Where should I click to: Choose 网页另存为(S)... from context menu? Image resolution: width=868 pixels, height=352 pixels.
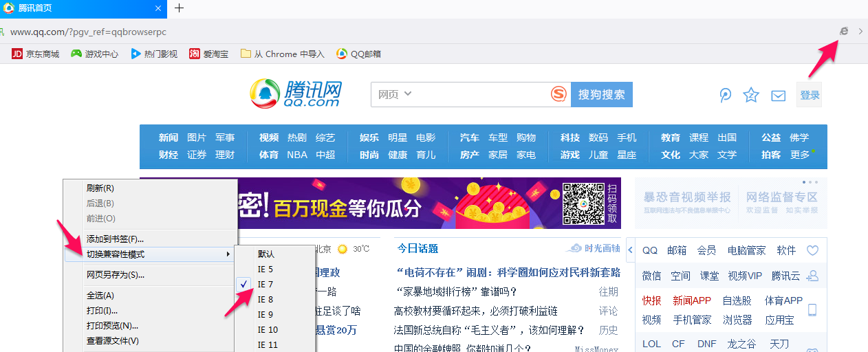(x=150, y=275)
